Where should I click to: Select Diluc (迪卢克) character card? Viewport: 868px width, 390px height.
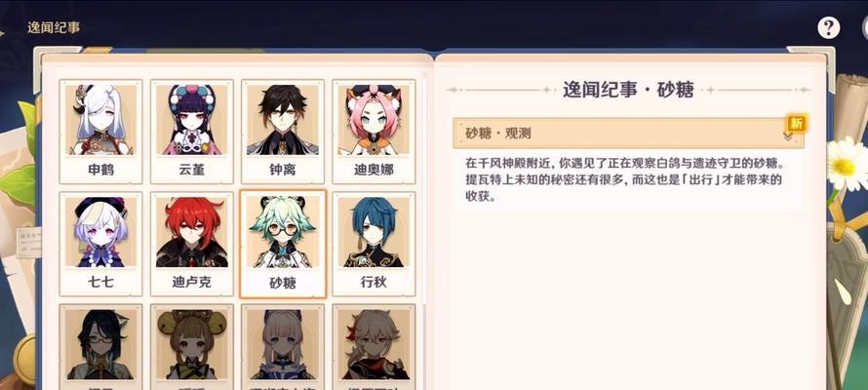click(x=191, y=244)
